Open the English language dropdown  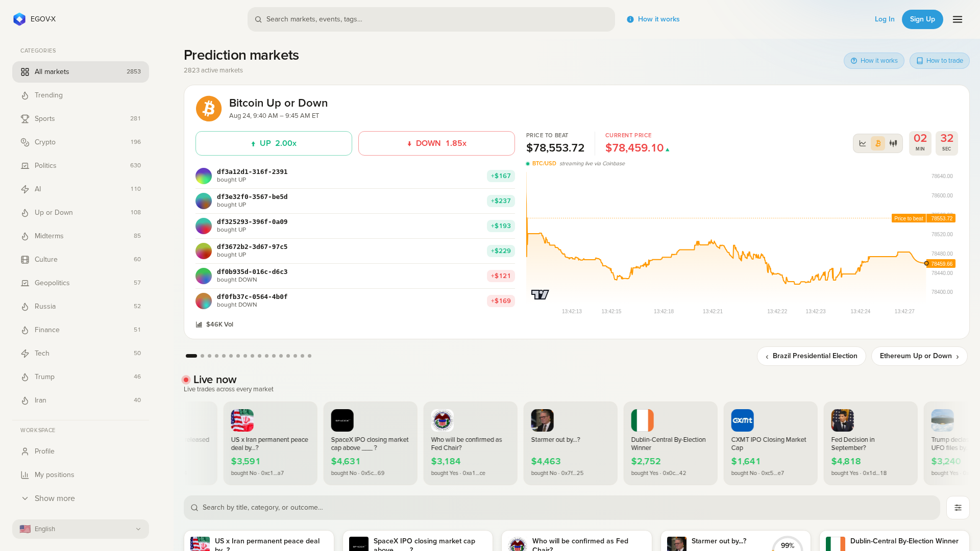tap(81, 529)
